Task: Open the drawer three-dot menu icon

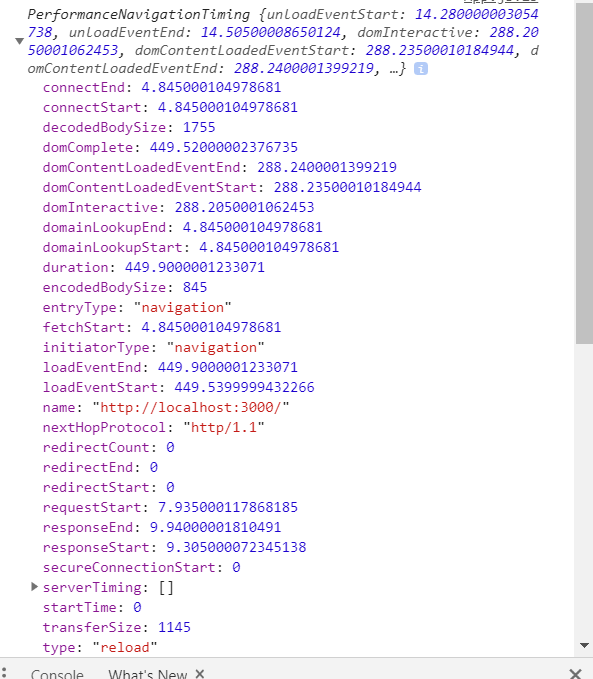Action: coord(4,674)
